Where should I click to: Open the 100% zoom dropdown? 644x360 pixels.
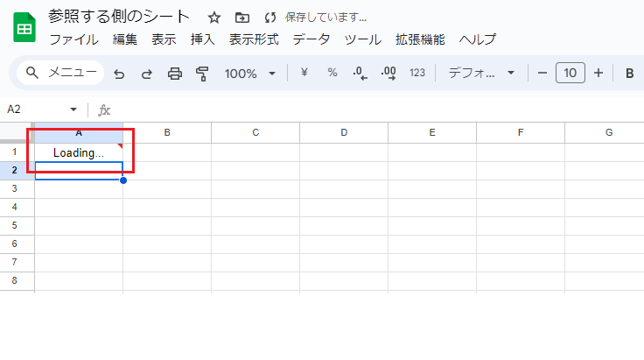pos(249,74)
